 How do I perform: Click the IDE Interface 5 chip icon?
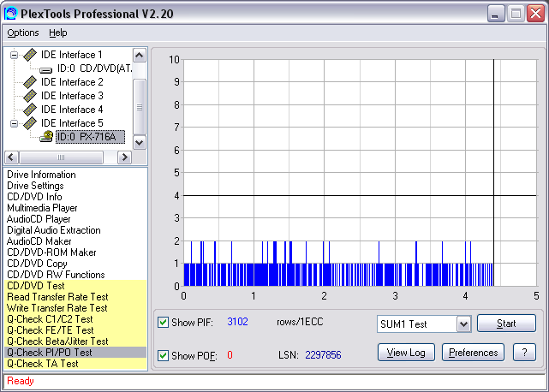(x=30, y=123)
